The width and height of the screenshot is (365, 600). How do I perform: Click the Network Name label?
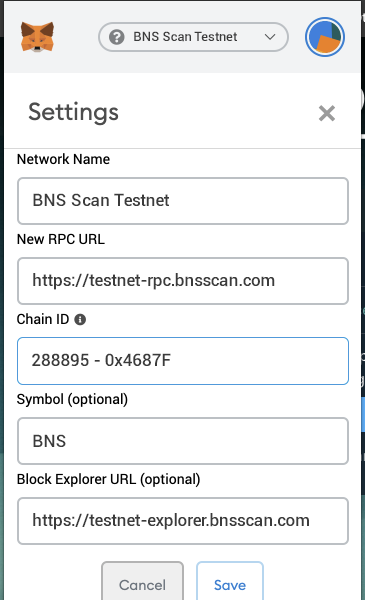click(63, 159)
